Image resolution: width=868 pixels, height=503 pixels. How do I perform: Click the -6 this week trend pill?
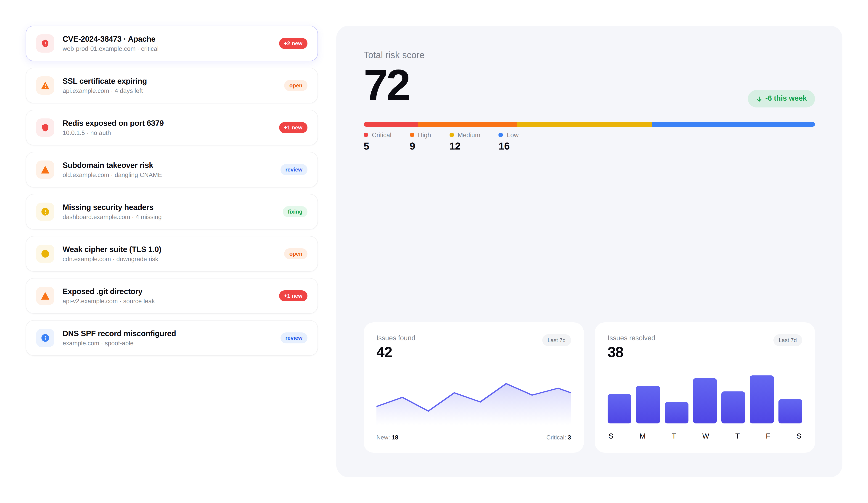click(x=781, y=99)
